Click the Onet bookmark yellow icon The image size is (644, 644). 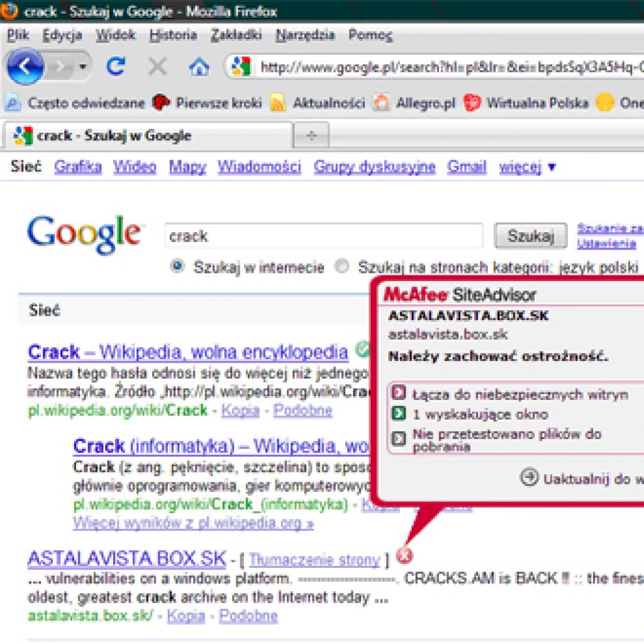tap(604, 103)
